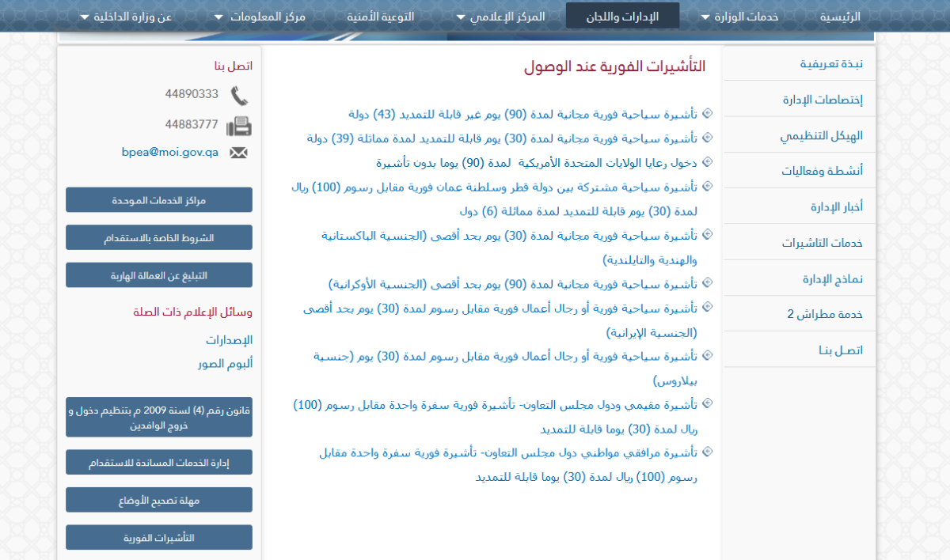The width and height of the screenshot is (950, 560).
Task: Click bullet icon beside the (39) دولة visa link
Action: coord(707,138)
